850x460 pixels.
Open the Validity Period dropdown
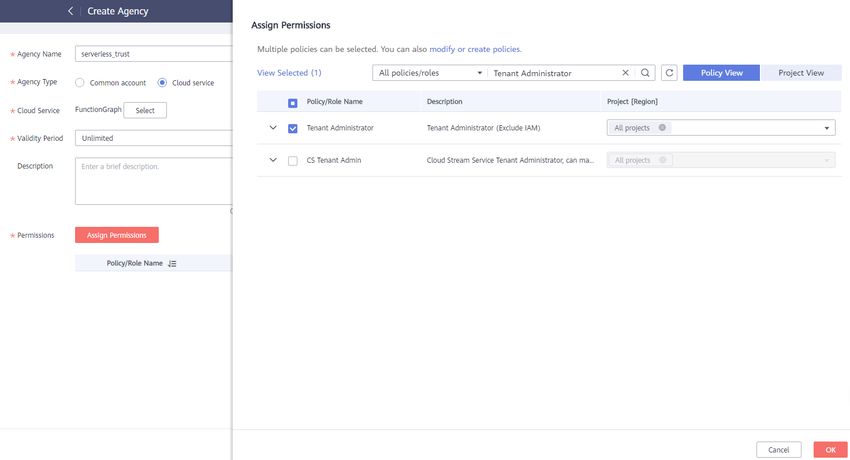click(x=153, y=138)
